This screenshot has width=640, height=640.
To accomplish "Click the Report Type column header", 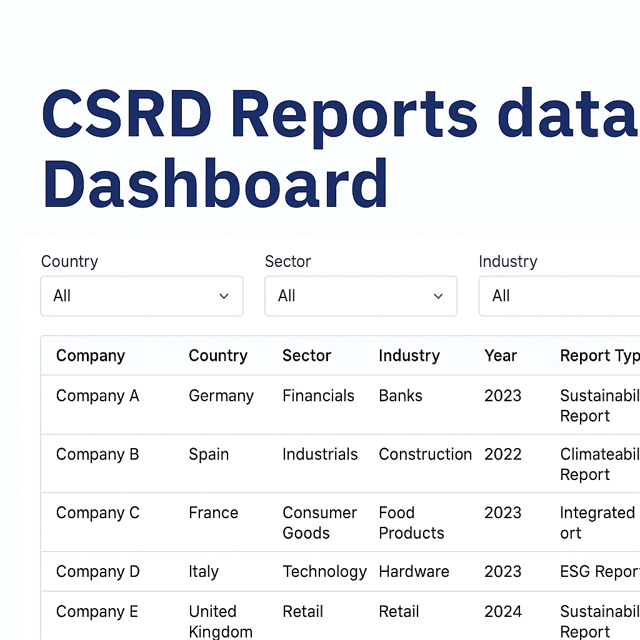I will (x=598, y=355).
